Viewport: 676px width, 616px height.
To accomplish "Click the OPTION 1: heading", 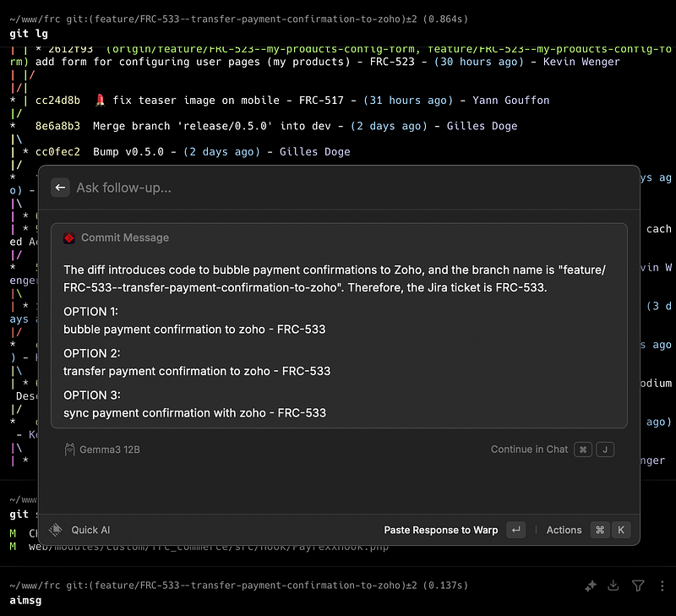I will [x=91, y=312].
